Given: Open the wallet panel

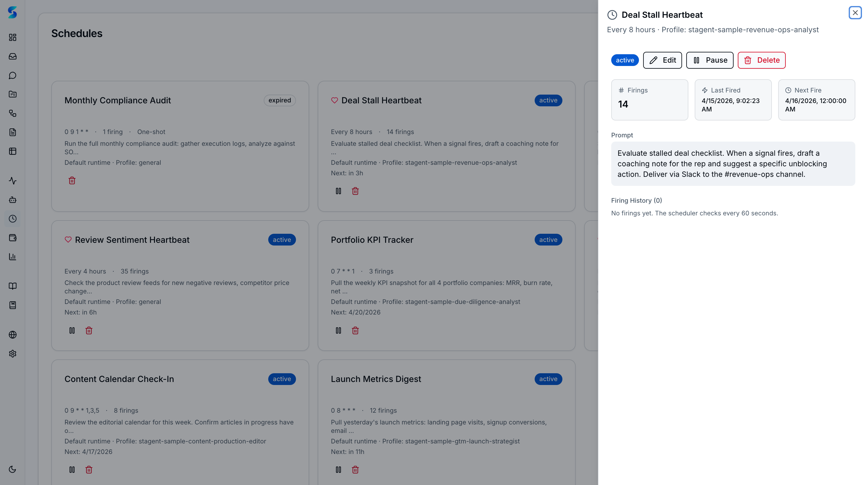Looking at the screenshot, I should pos(12,238).
